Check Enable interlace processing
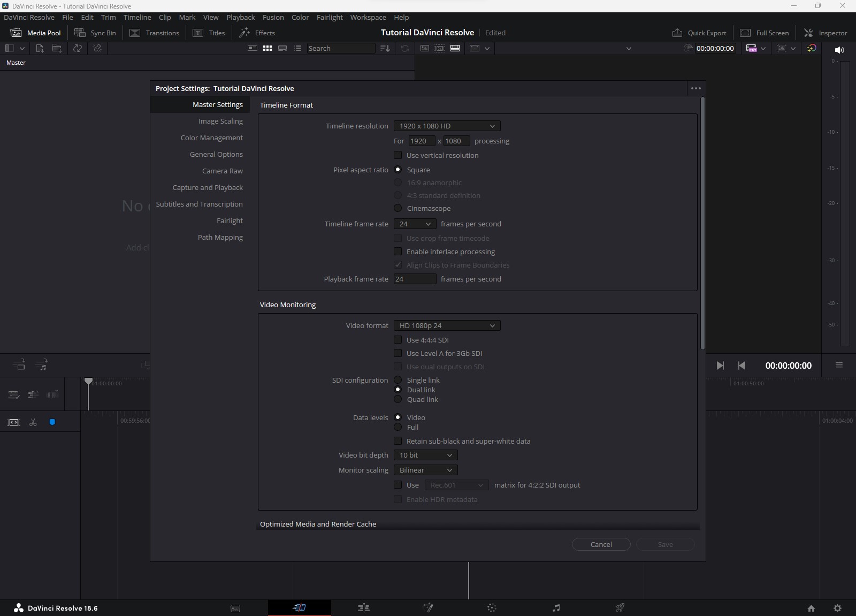This screenshot has width=856, height=616. click(398, 252)
